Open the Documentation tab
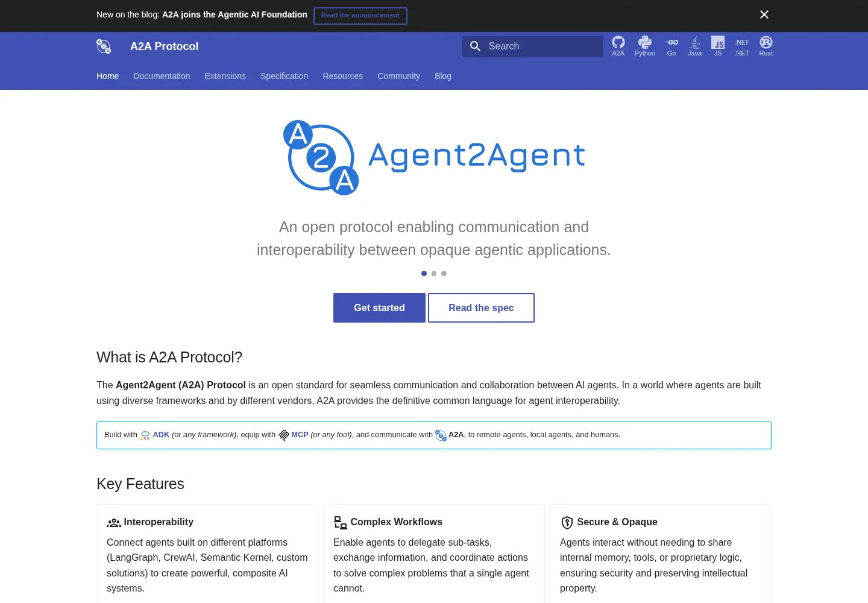 pyautogui.click(x=162, y=76)
